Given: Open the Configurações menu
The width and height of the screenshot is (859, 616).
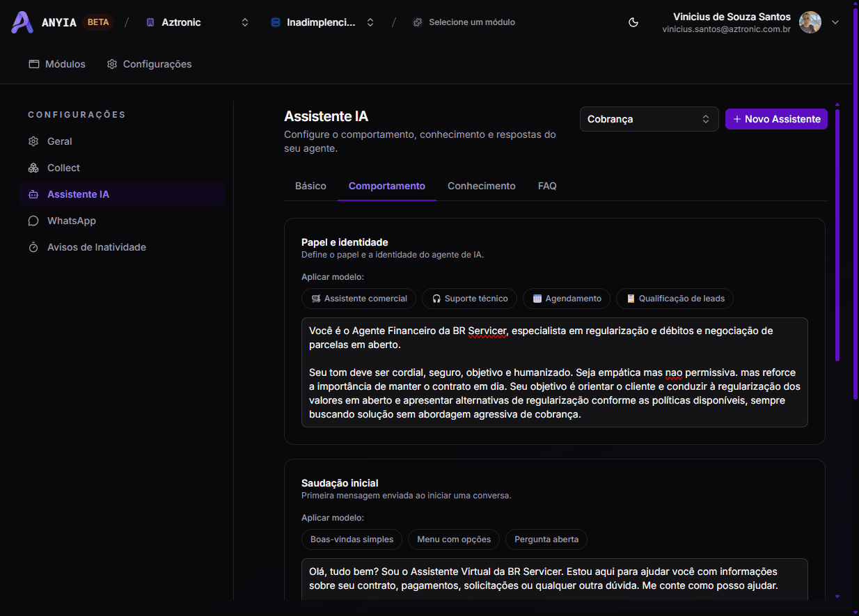Looking at the screenshot, I should click(150, 64).
